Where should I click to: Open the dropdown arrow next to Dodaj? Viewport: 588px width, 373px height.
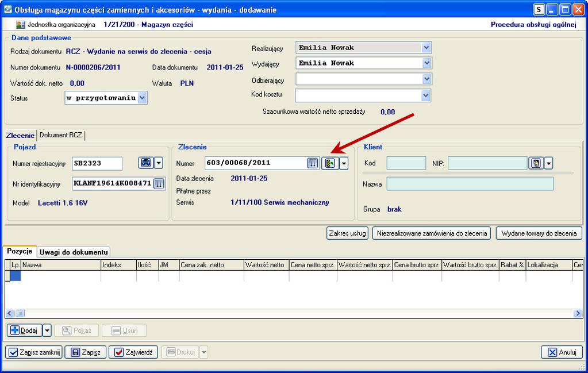pyautogui.click(x=47, y=330)
